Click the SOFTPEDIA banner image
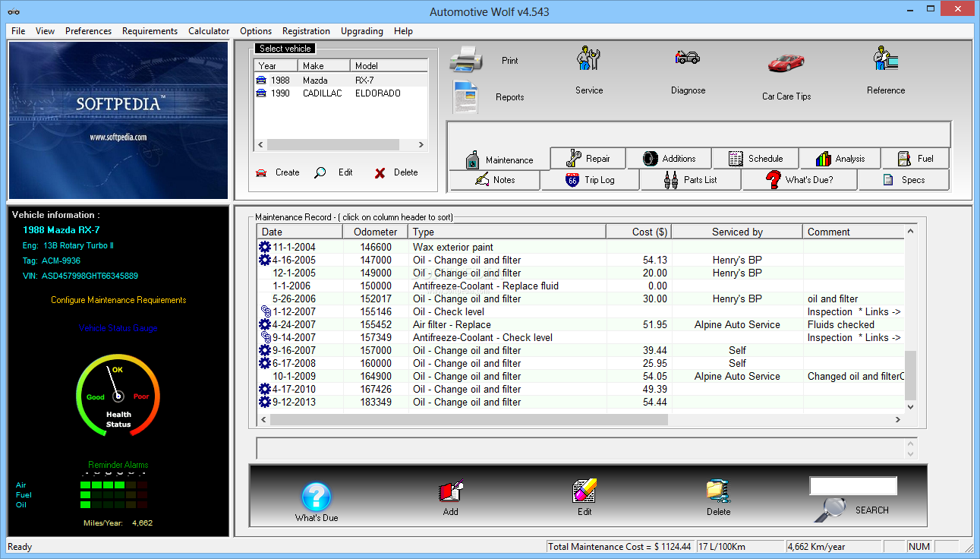 tap(118, 120)
